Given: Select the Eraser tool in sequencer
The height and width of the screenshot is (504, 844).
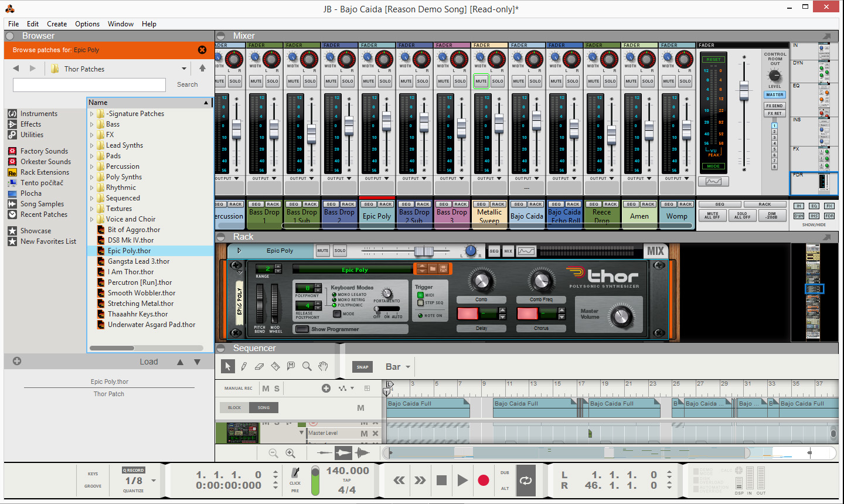Looking at the screenshot, I should point(260,366).
